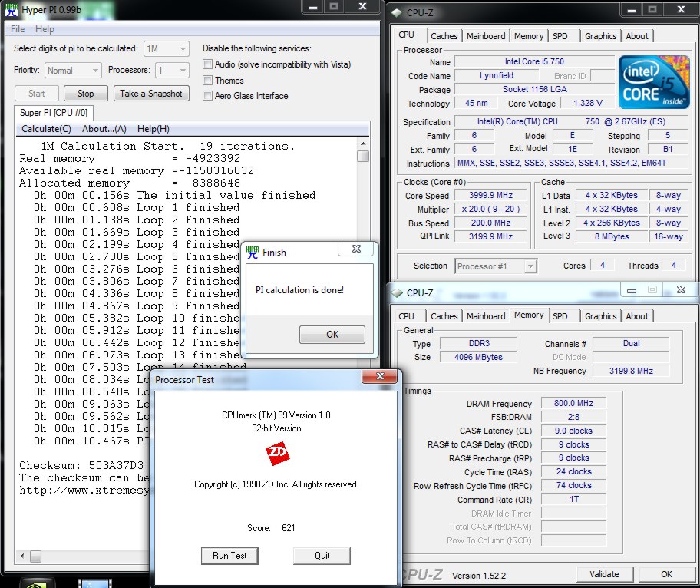The image size is (700, 588).
Task: Open Graphics tab in lower CPU-Z window
Action: tap(600, 316)
